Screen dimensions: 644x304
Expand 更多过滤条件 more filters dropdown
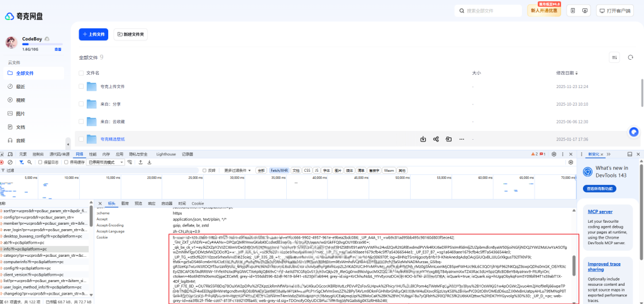coord(238,170)
